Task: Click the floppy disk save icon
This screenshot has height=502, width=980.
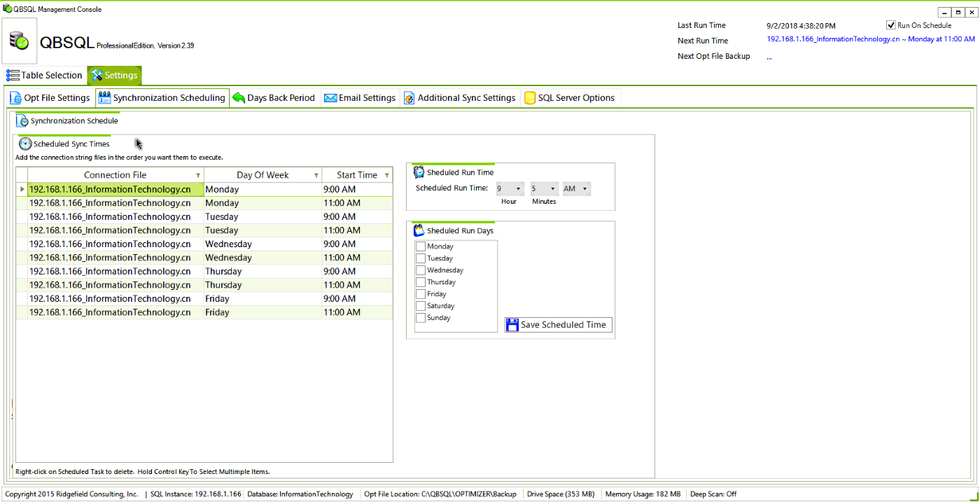Action: point(512,325)
